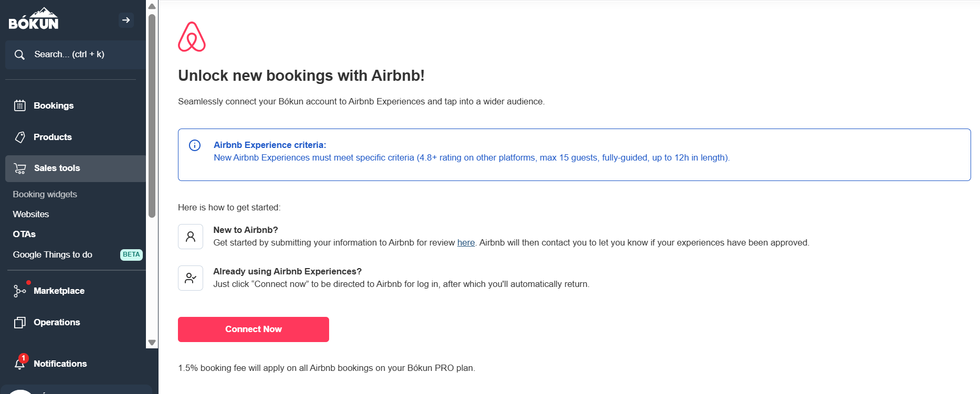
Task: Click the Products tag icon
Action: tap(20, 137)
